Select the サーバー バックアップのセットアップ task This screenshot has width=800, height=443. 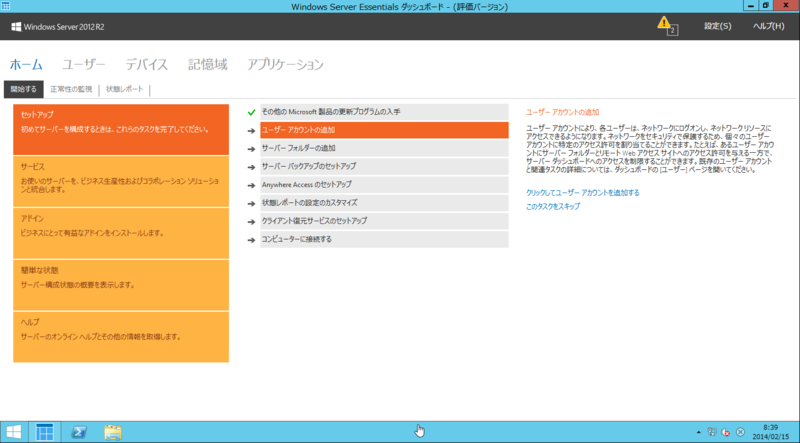[384, 166]
